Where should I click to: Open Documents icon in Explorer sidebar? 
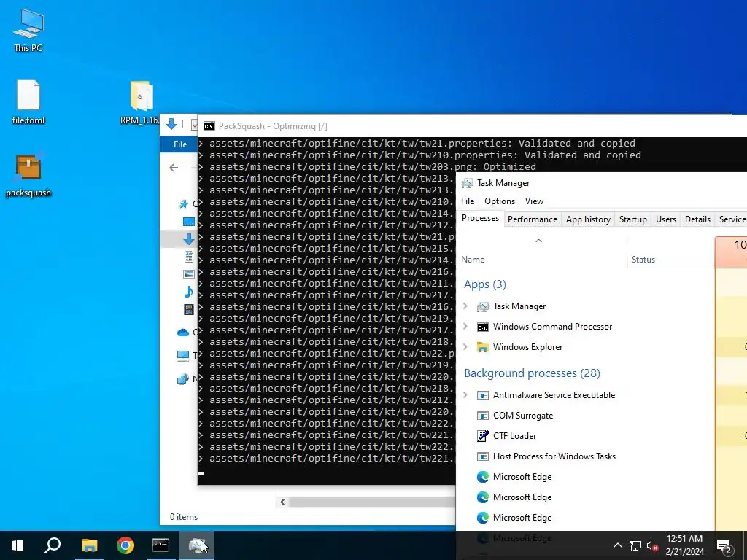point(189,257)
